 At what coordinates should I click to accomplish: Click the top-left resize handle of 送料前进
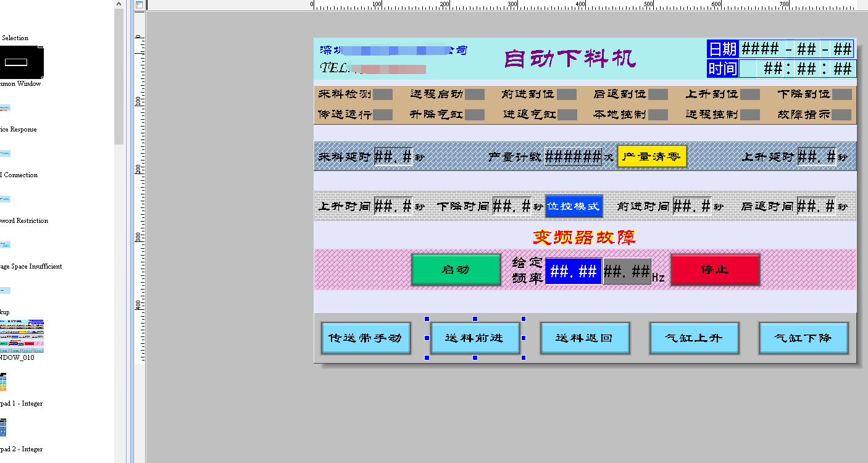(x=427, y=319)
